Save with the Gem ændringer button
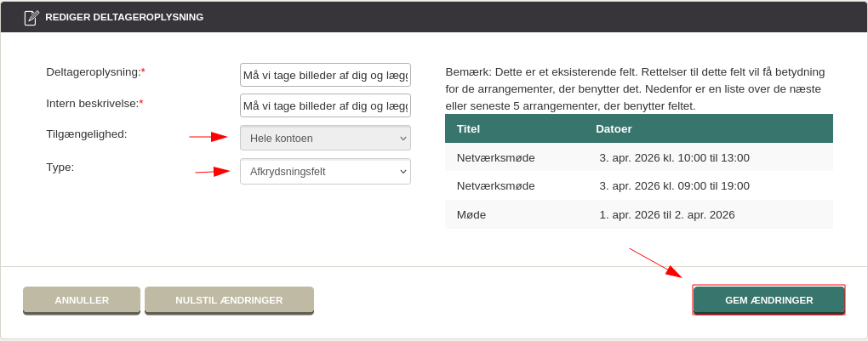The height and width of the screenshot is (341, 868). point(768,300)
